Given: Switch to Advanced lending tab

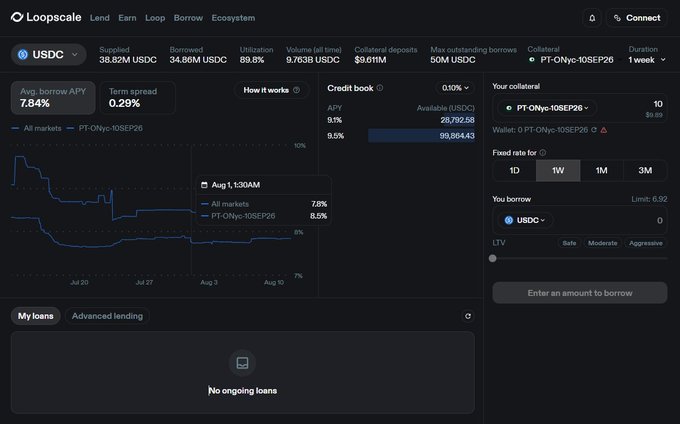Looking at the screenshot, I should (x=107, y=316).
